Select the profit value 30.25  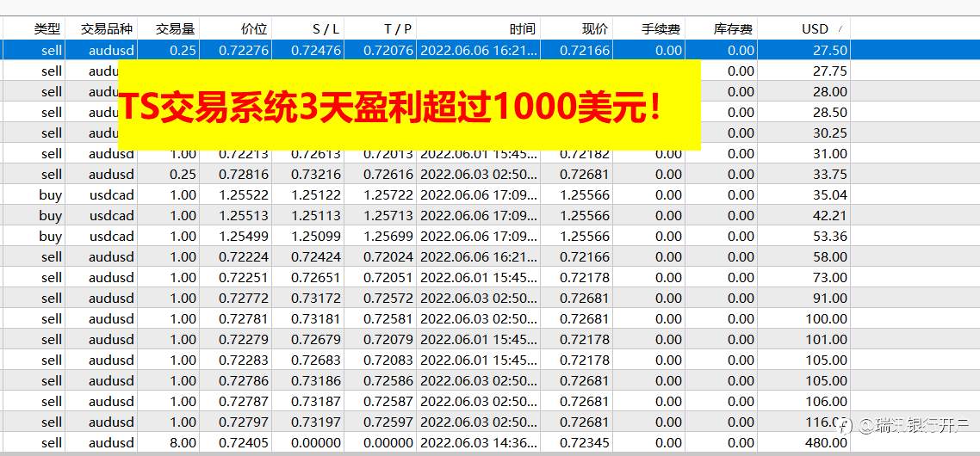pos(830,133)
